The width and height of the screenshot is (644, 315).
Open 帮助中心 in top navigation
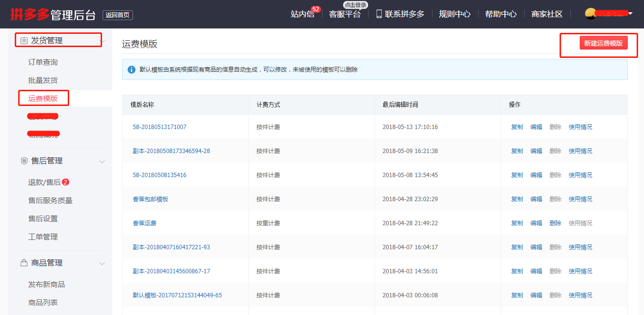501,14
